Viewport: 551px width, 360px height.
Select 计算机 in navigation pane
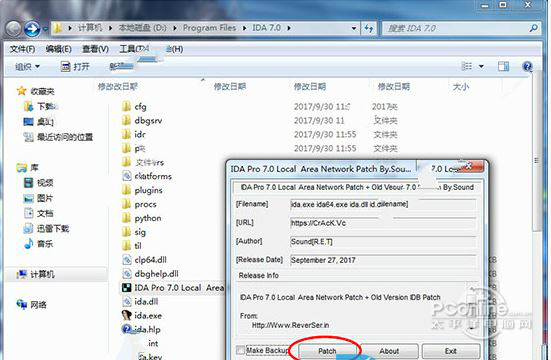pos(35,274)
